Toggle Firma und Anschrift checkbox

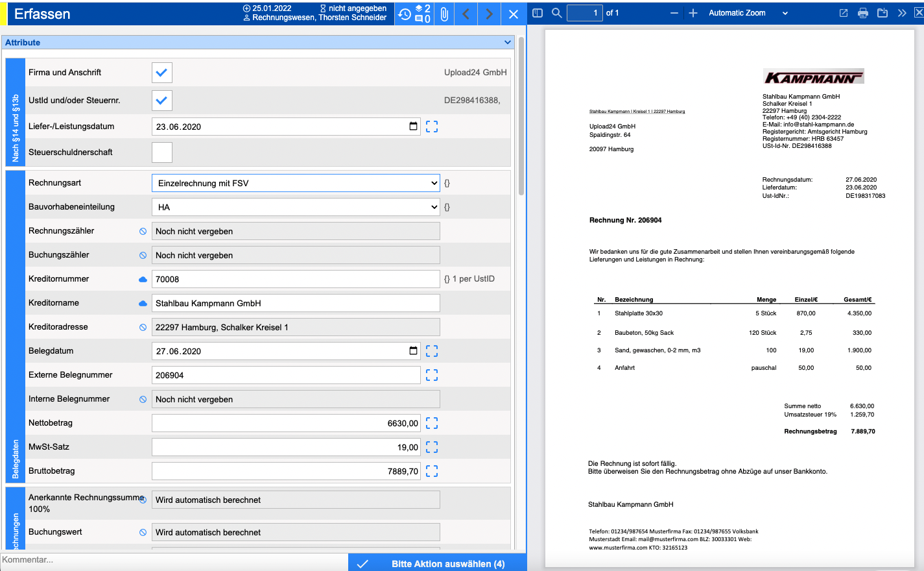coord(162,73)
